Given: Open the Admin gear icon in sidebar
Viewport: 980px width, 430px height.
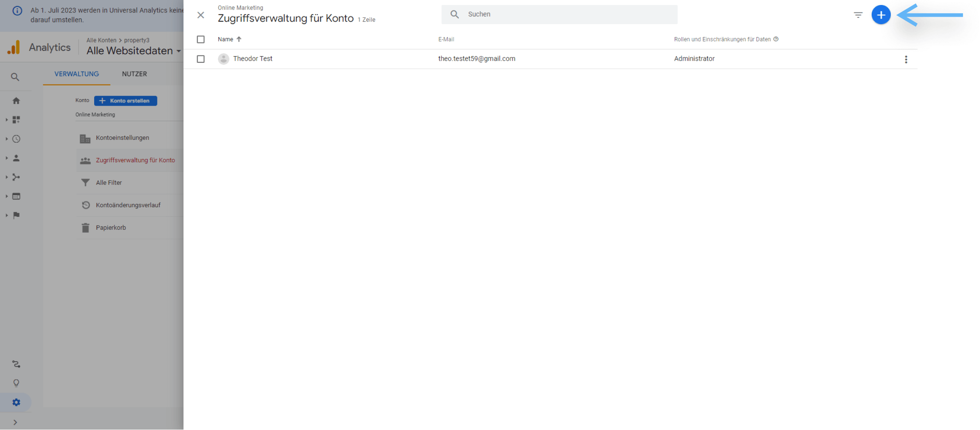Looking at the screenshot, I should point(16,402).
